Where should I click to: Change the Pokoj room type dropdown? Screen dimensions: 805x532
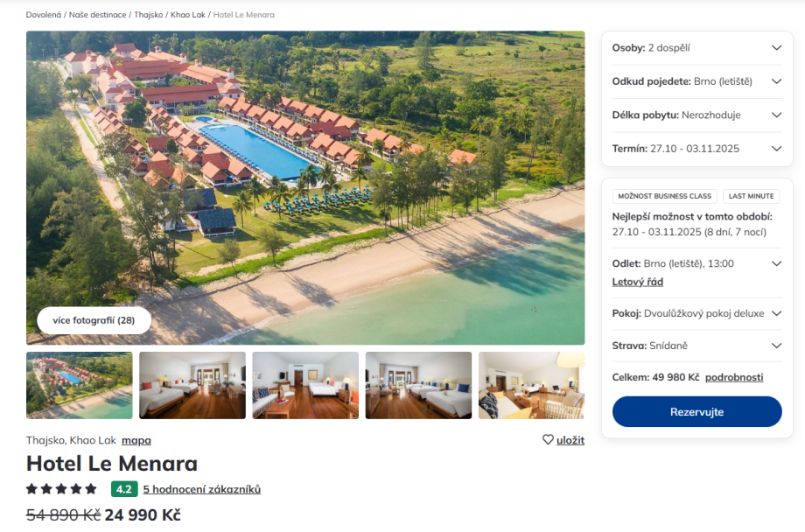(x=696, y=314)
